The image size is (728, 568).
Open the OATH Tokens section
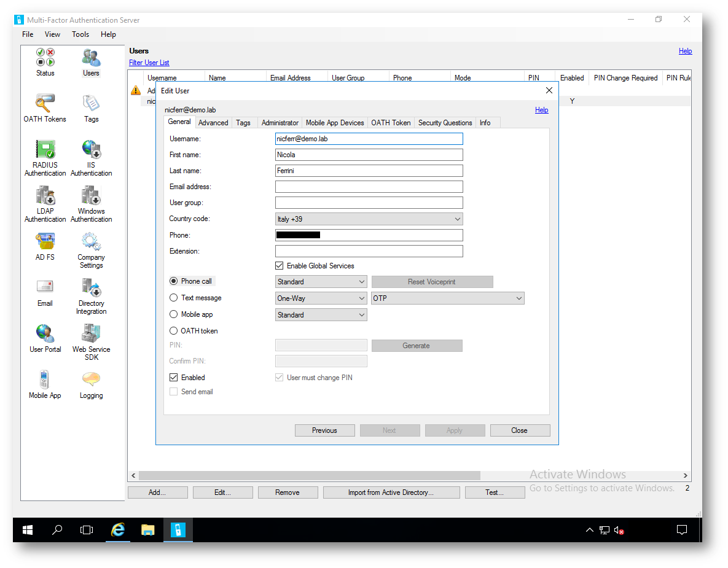tap(45, 108)
